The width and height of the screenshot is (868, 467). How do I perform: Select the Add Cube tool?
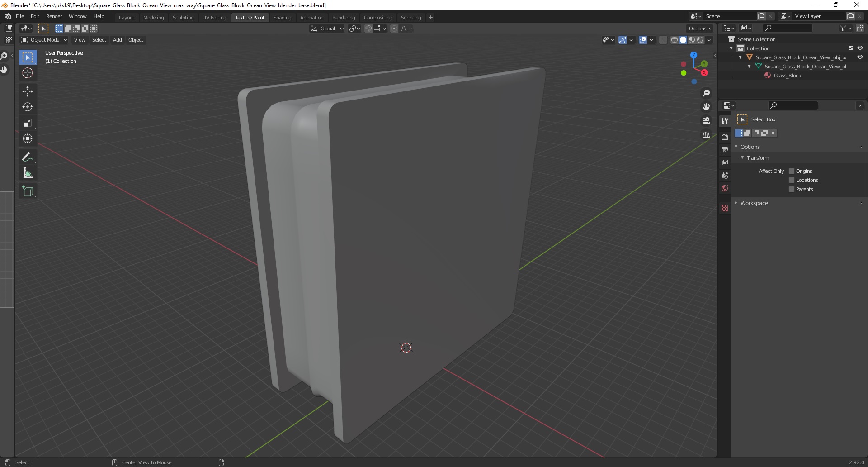tap(28, 191)
